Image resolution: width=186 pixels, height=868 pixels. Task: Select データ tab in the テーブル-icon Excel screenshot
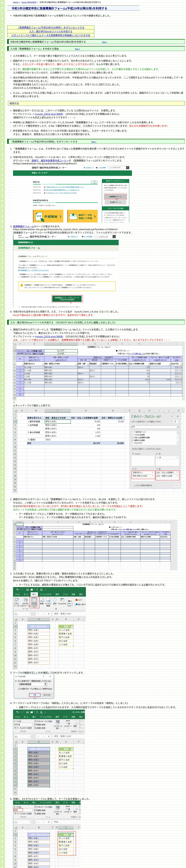[x=65, y=594]
